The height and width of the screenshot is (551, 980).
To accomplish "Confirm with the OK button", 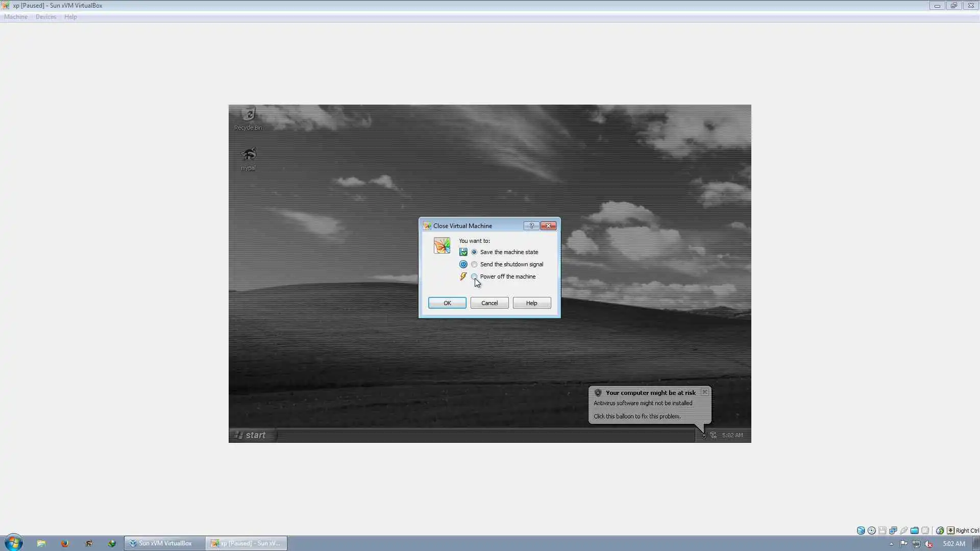I will tap(447, 303).
